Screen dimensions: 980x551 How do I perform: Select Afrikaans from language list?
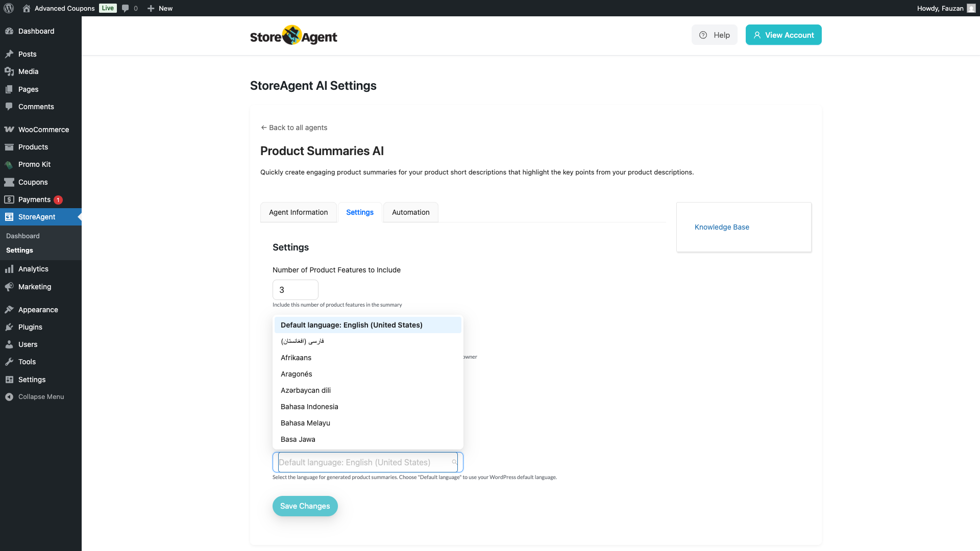(296, 358)
